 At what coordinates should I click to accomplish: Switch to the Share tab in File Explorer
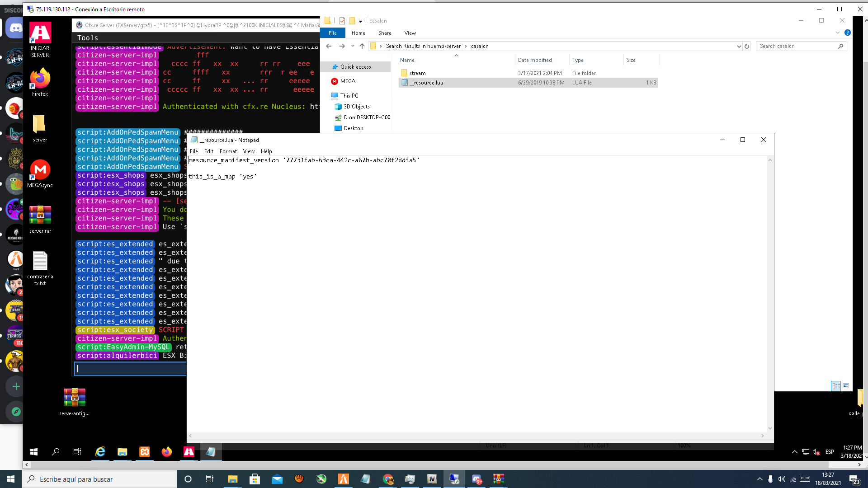click(x=385, y=33)
